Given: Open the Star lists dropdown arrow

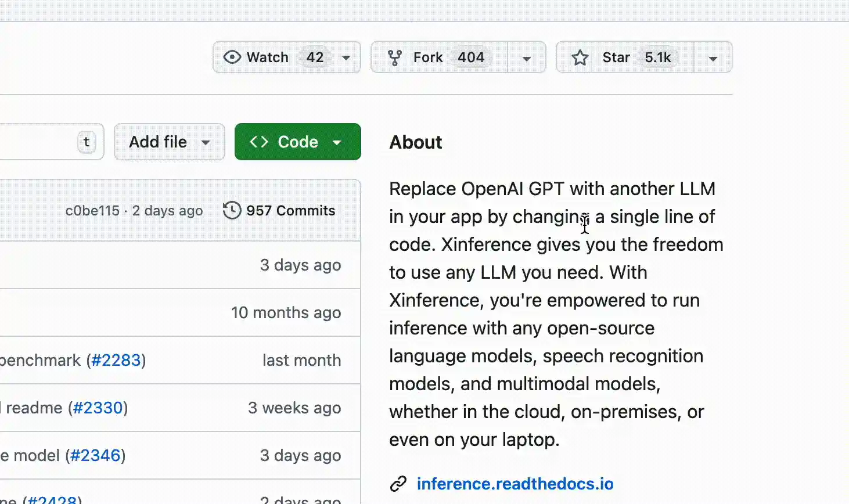Looking at the screenshot, I should coord(713,58).
